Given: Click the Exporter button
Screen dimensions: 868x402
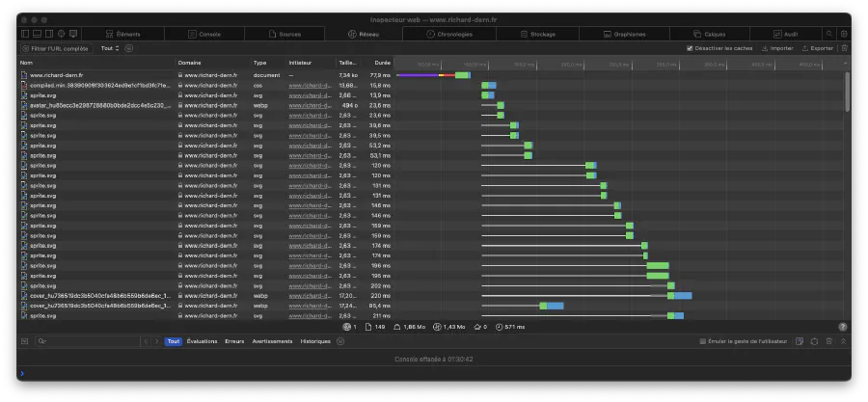Looking at the screenshot, I should tap(817, 48).
